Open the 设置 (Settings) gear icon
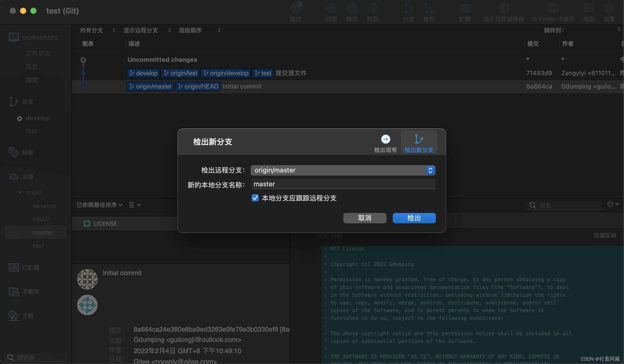624x364 pixels. tap(609, 9)
